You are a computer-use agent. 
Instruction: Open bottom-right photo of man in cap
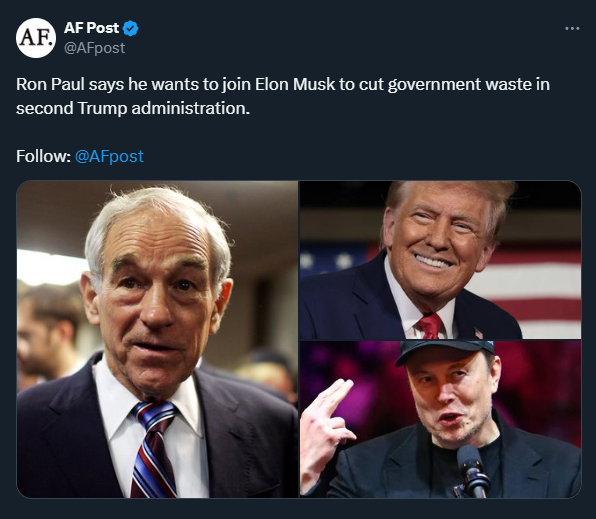[441, 419]
